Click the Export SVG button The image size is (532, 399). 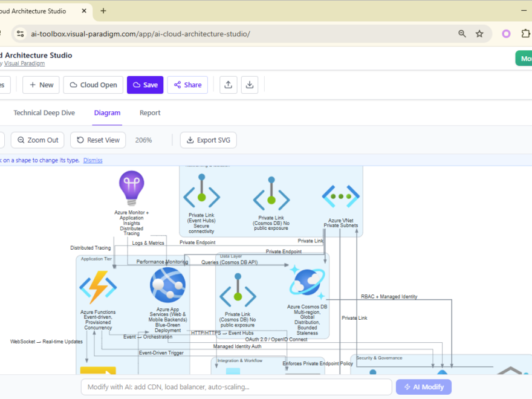point(208,140)
